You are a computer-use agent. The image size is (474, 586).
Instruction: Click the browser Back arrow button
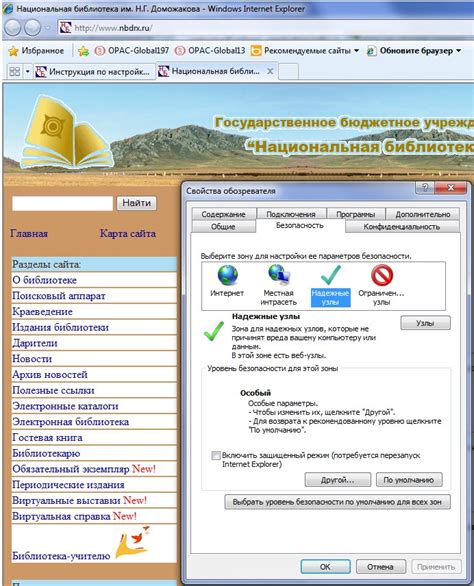[x=13, y=28]
